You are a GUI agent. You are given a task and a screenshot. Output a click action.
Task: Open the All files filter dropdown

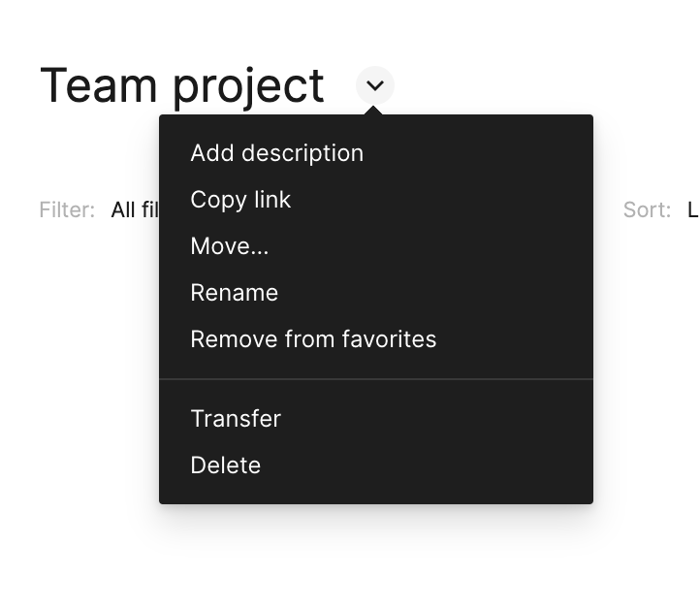(x=134, y=209)
